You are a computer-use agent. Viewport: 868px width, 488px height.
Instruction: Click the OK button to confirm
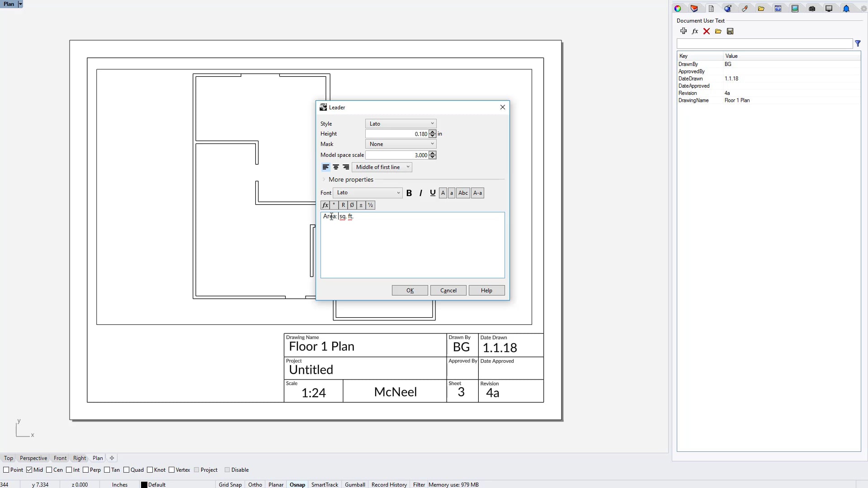[x=410, y=290]
